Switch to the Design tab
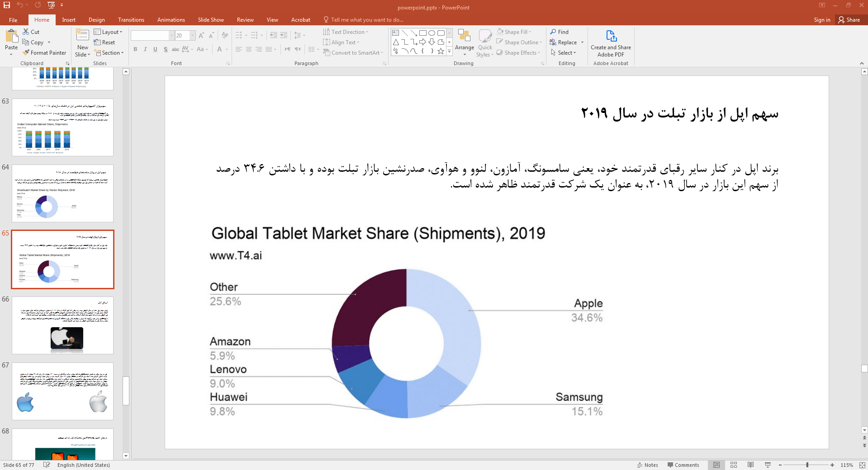This screenshot has height=470, width=868. click(97, 20)
